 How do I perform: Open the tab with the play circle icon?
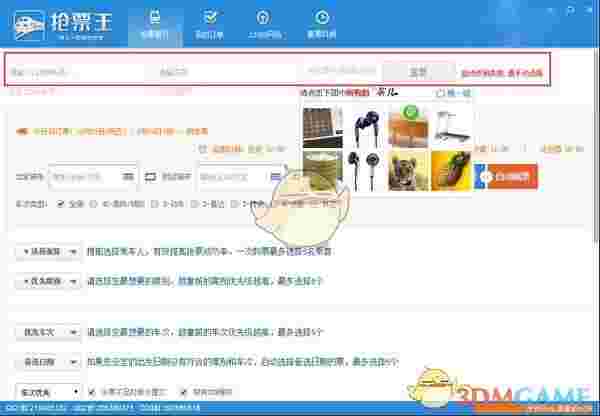(x=321, y=25)
